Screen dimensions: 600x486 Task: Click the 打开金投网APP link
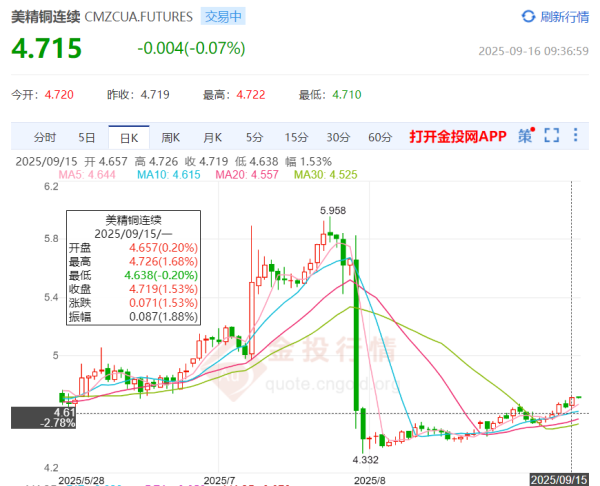click(458, 136)
